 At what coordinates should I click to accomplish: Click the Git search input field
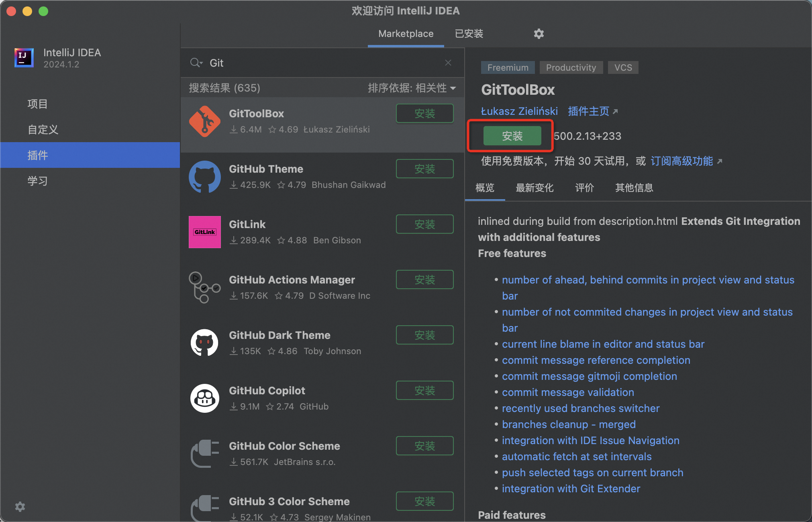click(x=321, y=63)
